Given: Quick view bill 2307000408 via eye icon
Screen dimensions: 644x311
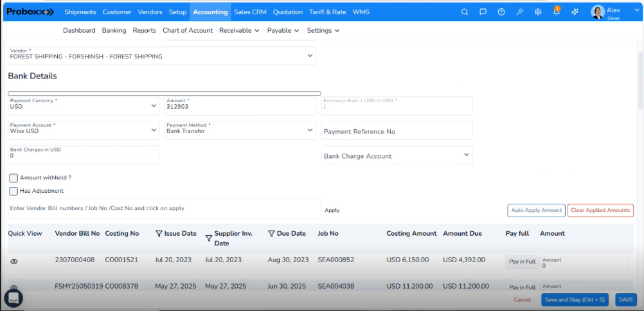Looking at the screenshot, I should click(x=14, y=262).
